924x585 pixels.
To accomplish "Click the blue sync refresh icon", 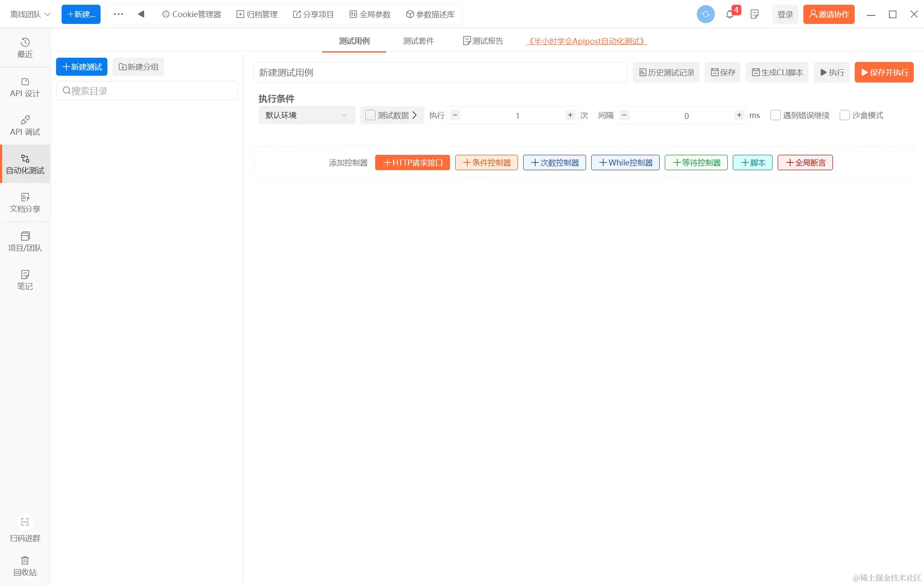I will pos(705,15).
